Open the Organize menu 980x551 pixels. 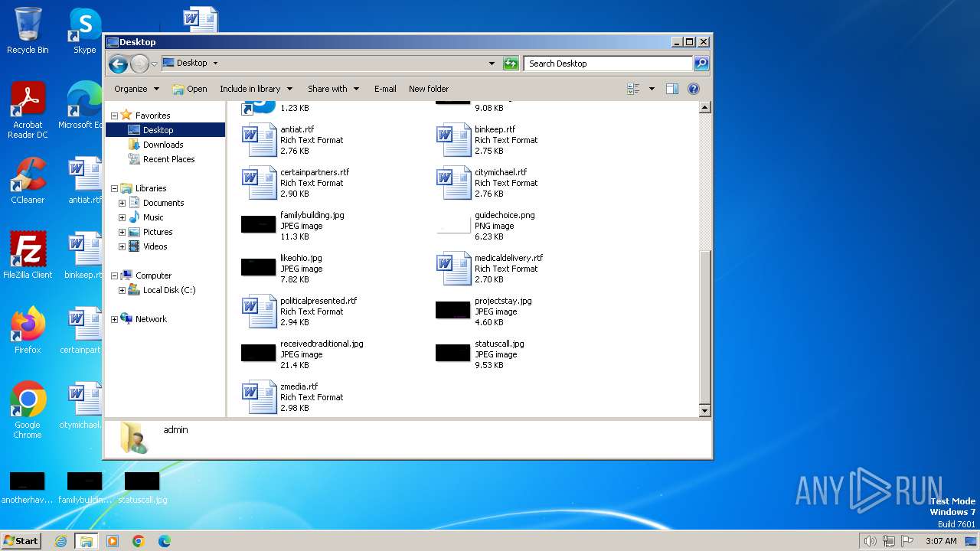tap(137, 89)
